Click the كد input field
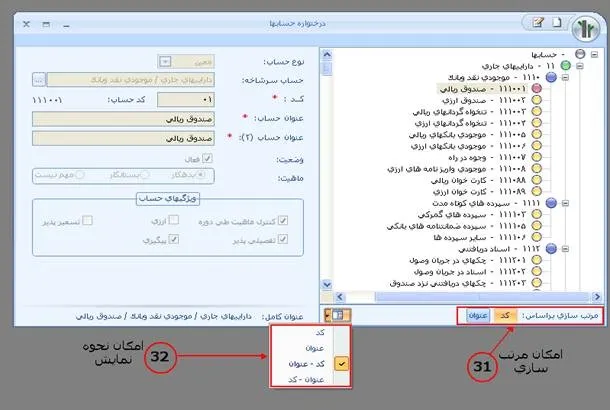 coord(186,100)
